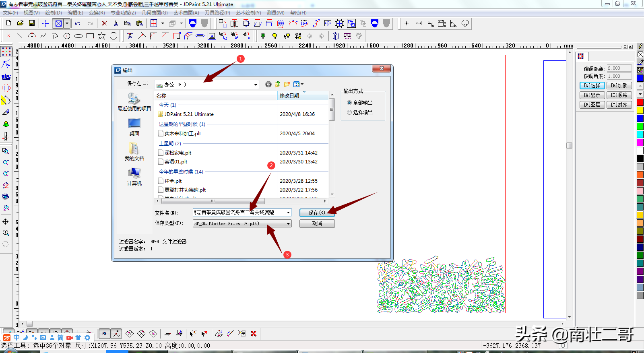
Task: Click the Create New Folder icon in dialog
Action: click(287, 84)
